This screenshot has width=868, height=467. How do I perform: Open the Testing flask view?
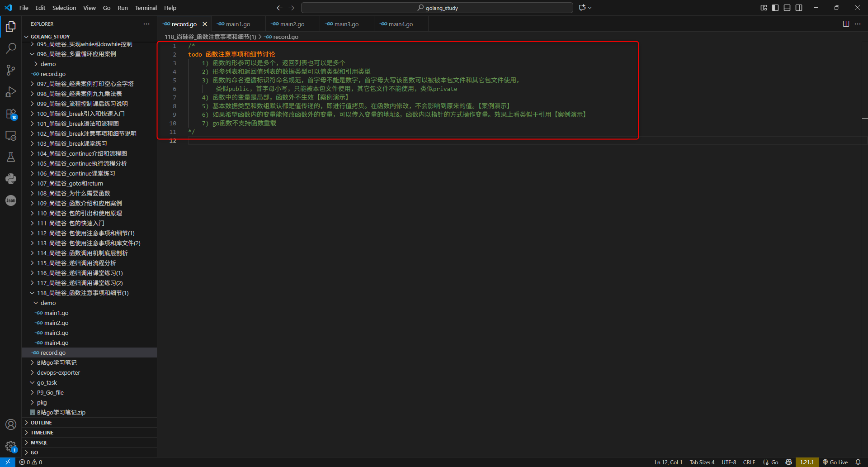(11, 157)
